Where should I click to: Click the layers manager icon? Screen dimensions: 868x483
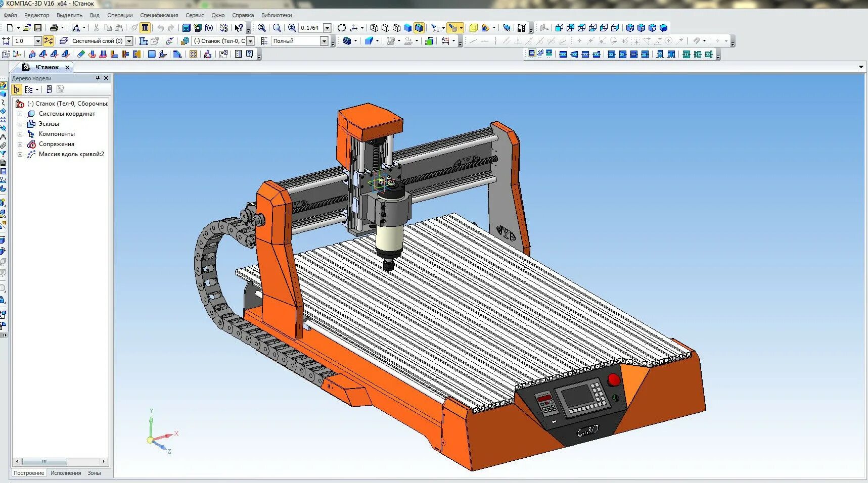[64, 41]
